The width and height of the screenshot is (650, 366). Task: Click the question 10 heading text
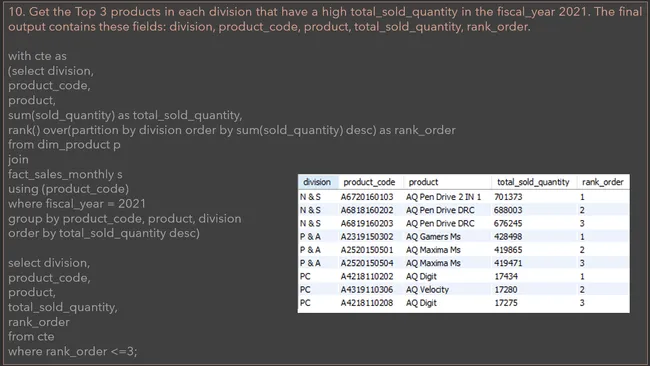coord(325,19)
